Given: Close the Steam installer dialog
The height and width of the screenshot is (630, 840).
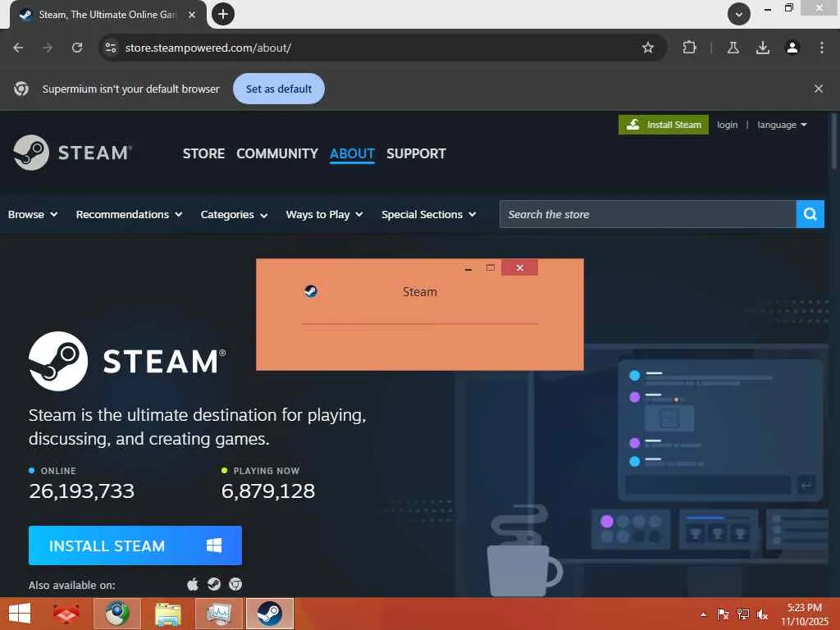Looking at the screenshot, I should click(519, 267).
